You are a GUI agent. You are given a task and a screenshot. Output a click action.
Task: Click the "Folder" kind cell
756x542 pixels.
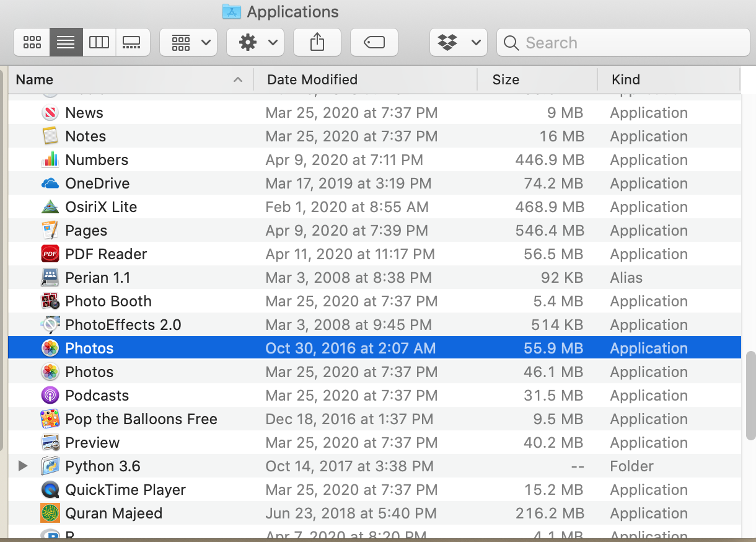pyautogui.click(x=632, y=466)
